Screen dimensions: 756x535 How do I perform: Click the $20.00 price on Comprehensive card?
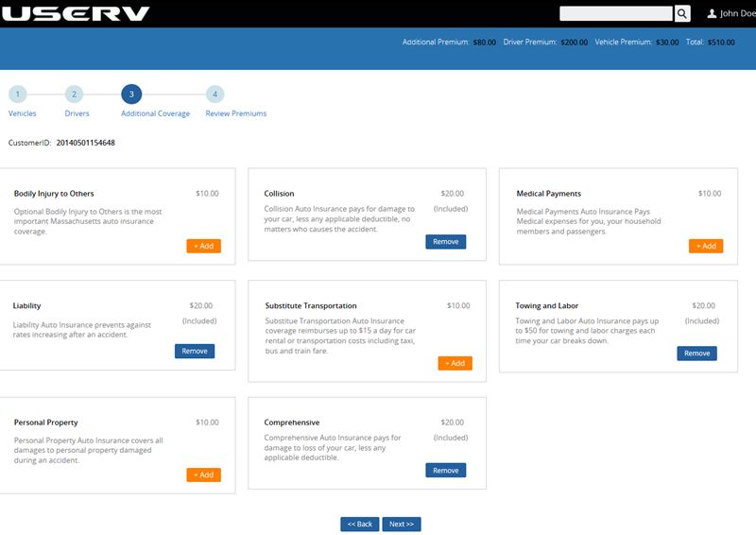point(453,423)
